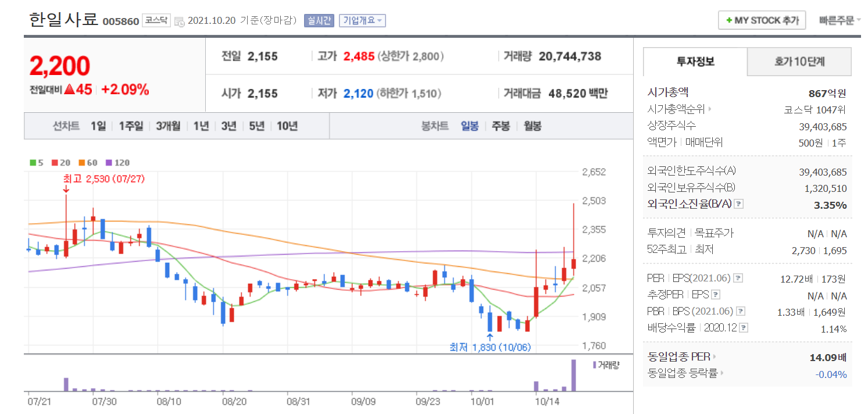Click the red up-triangle next to 45

click(70, 90)
